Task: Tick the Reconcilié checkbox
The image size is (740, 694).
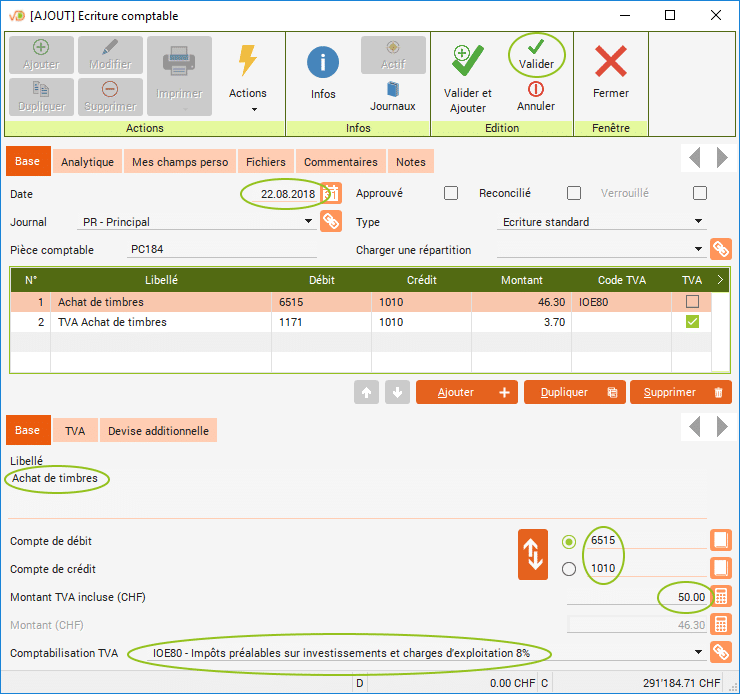Action: [574, 193]
